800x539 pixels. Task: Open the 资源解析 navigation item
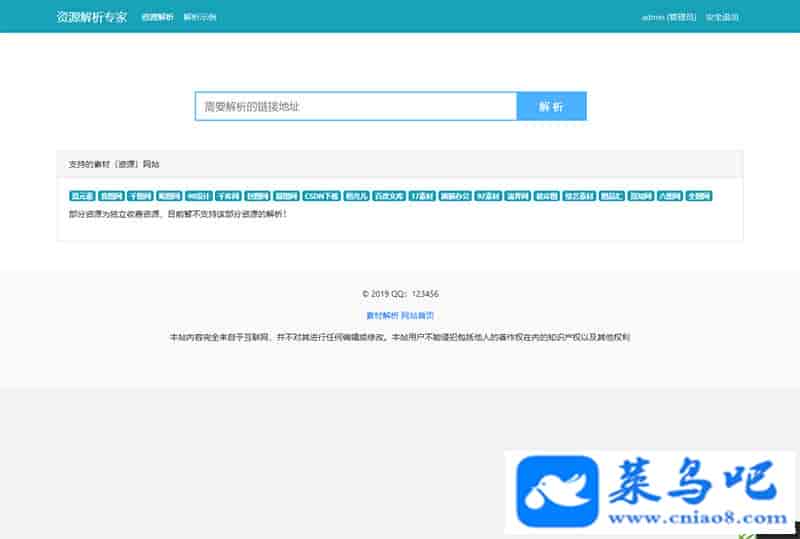(157, 17)
